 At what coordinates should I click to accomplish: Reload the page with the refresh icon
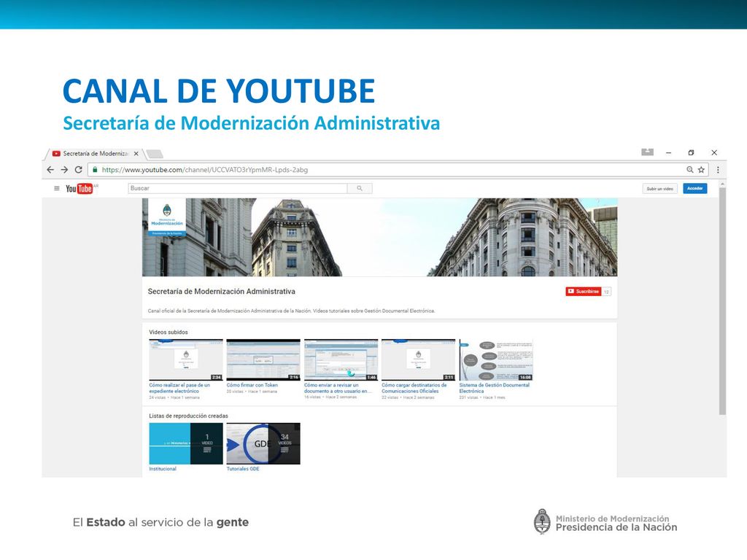[79, 169]
